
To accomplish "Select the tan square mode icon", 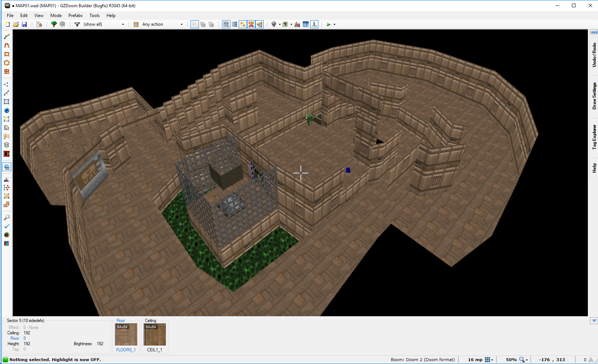I will [x=7, y=196].
